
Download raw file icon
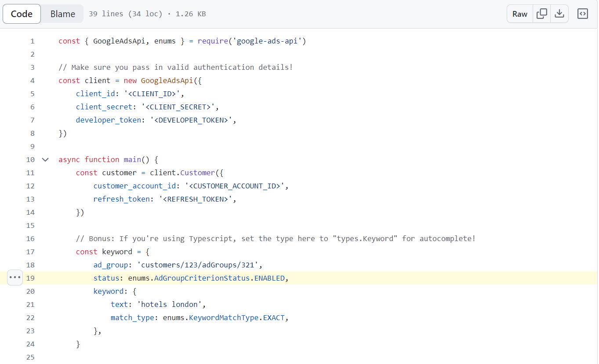point(559,14)
